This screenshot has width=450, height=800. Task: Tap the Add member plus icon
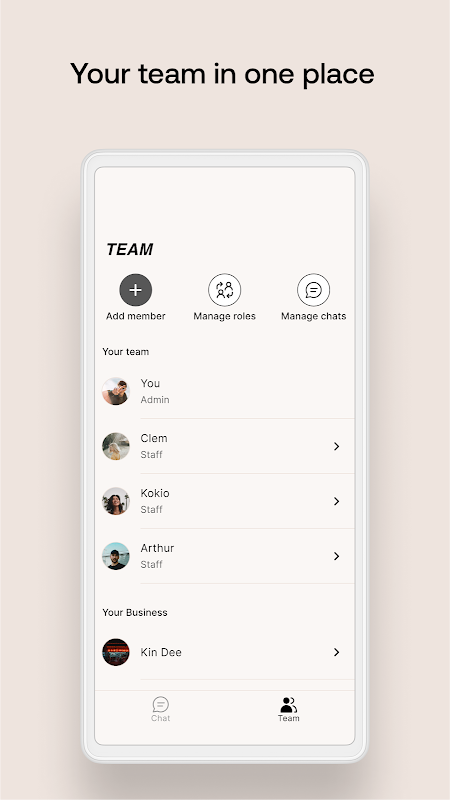(136, 290)
